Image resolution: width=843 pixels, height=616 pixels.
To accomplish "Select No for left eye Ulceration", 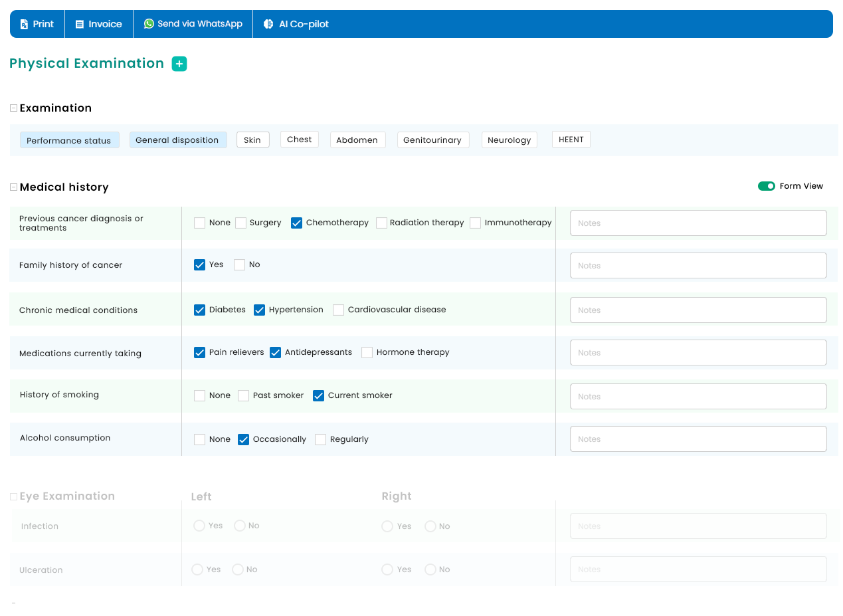I will click(x=238, y=569).
